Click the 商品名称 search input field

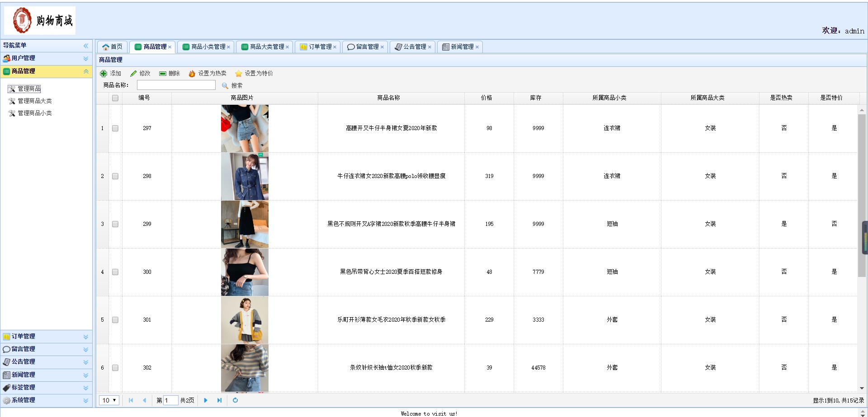coord(176,85)
